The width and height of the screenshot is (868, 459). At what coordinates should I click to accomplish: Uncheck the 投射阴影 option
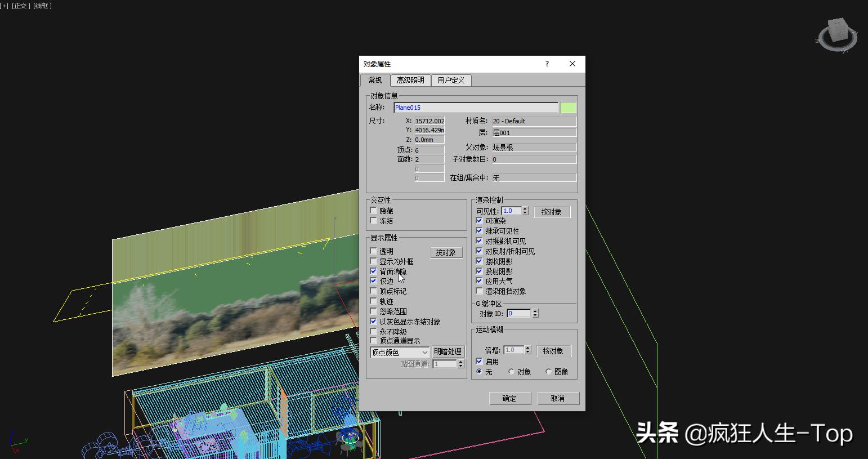click(480, 271)
